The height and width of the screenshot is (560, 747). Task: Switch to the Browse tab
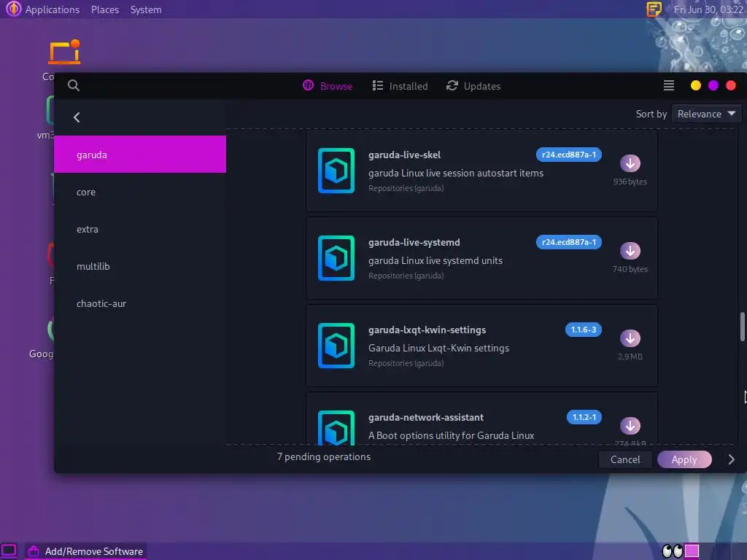328,86
